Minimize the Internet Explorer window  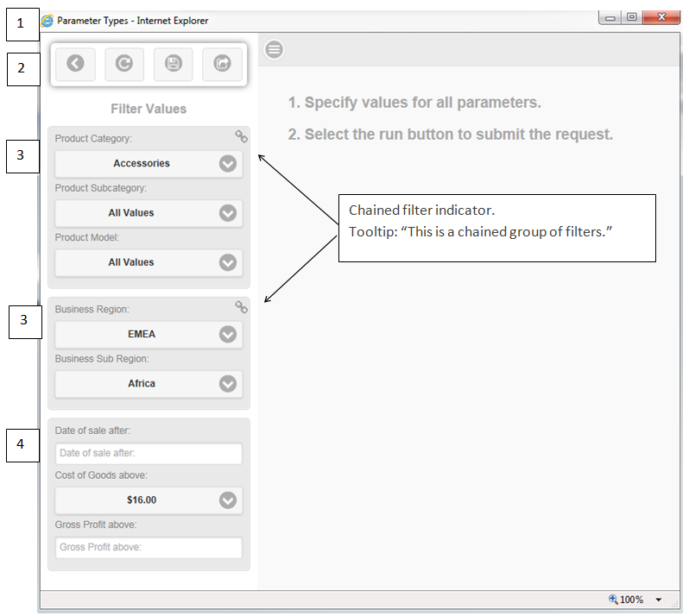pyautogui.click(x=610, y=17)
